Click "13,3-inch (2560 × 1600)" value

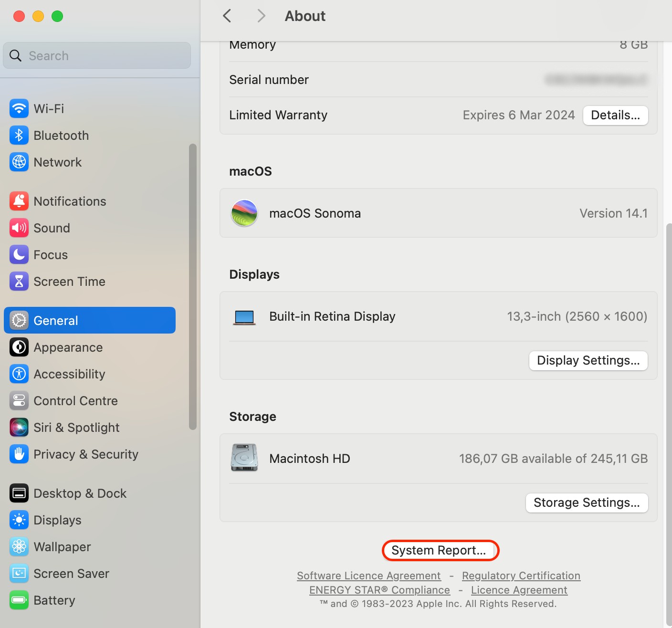click(x=577, y=316)
